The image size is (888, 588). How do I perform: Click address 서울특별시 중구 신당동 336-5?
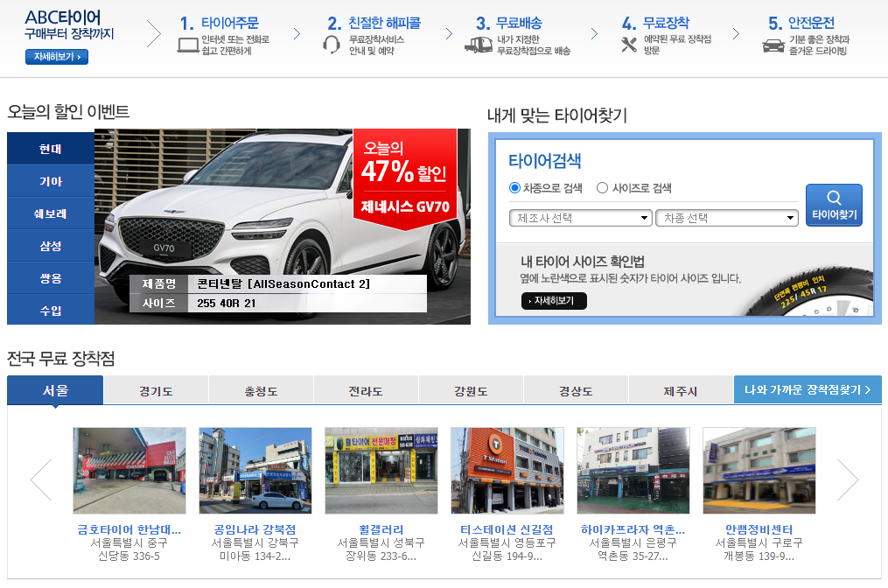pos(129,549)
